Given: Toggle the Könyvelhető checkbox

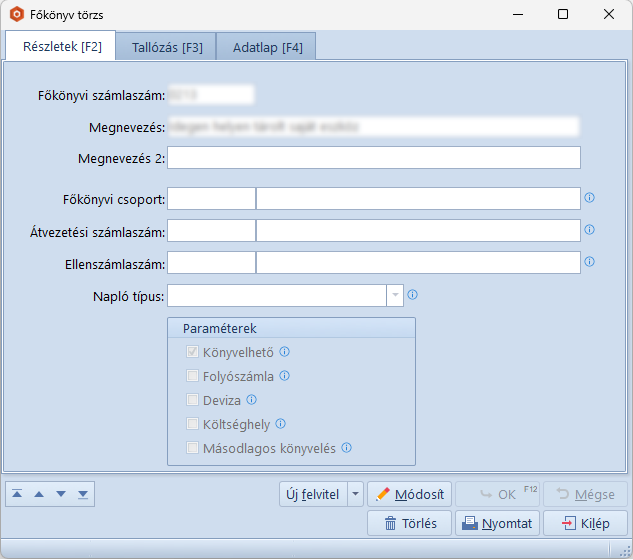Looking at the screenshot, I should [193, 352].
